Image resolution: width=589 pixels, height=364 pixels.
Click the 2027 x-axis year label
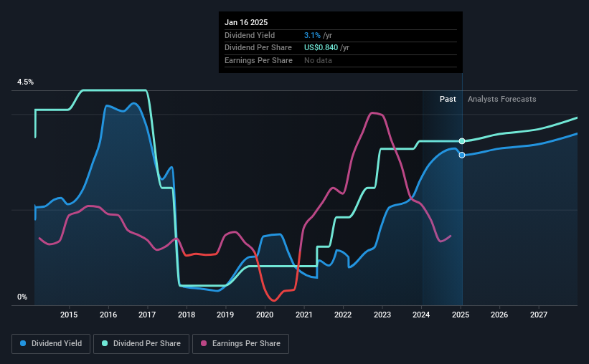coord(539,315)
